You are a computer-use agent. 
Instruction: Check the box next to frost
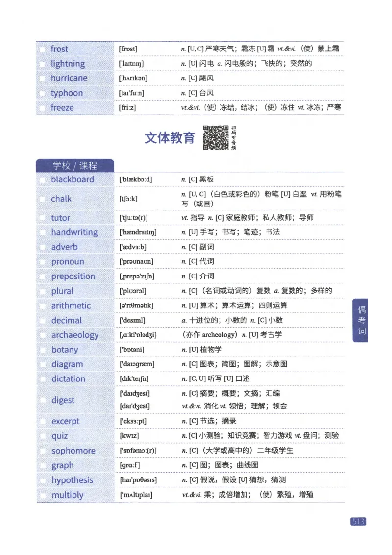coord(42,49)
